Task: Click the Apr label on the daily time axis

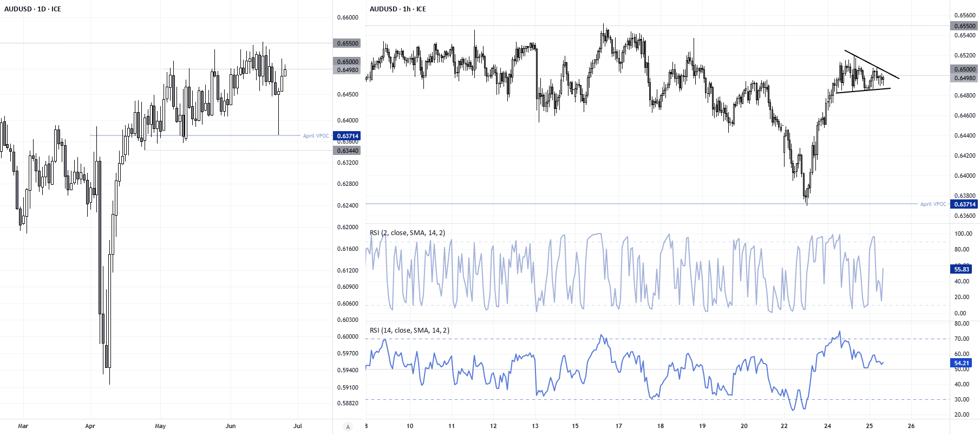Action: click(x=90, y=426)
